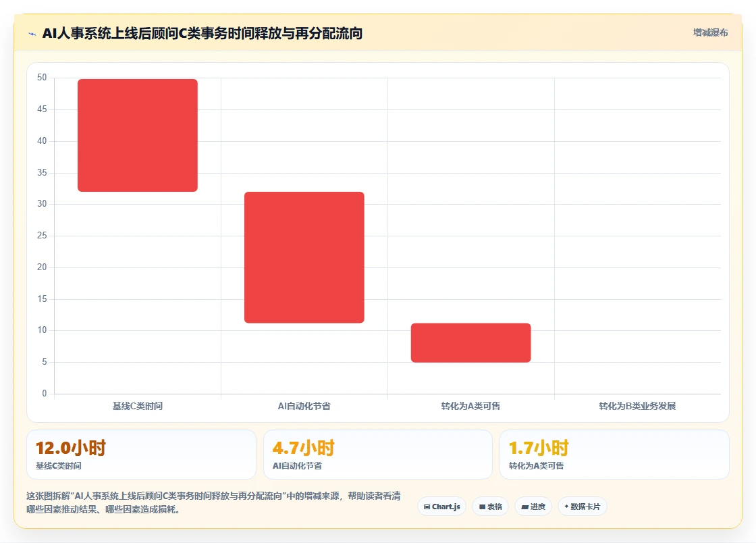Click the AI自动化节省 red waterfall bar
The image size is (756, 543).
(x=304, y=257)
